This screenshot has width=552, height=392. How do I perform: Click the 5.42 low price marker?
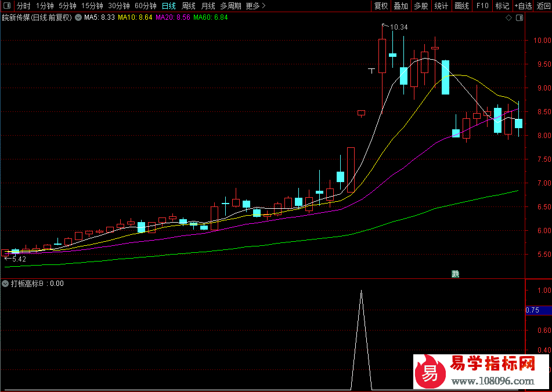[16, 259]
